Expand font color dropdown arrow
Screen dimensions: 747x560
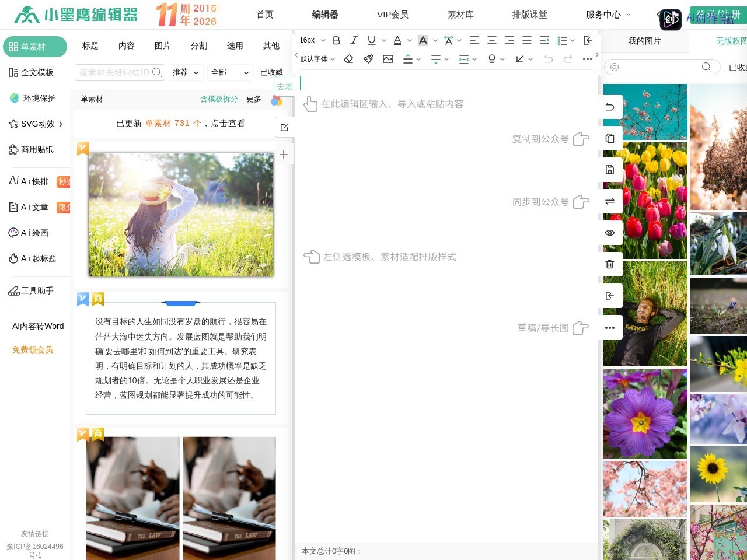410,41
